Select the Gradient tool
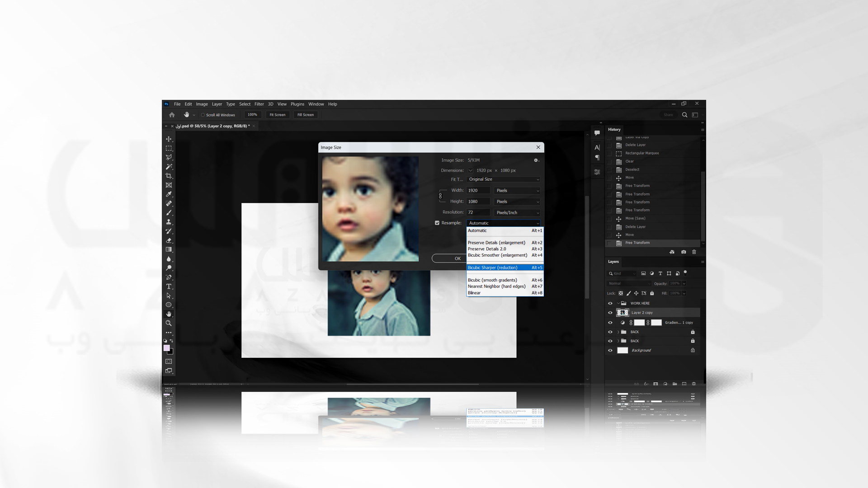Viewport: 868px width, 488px height. point(169,249)
